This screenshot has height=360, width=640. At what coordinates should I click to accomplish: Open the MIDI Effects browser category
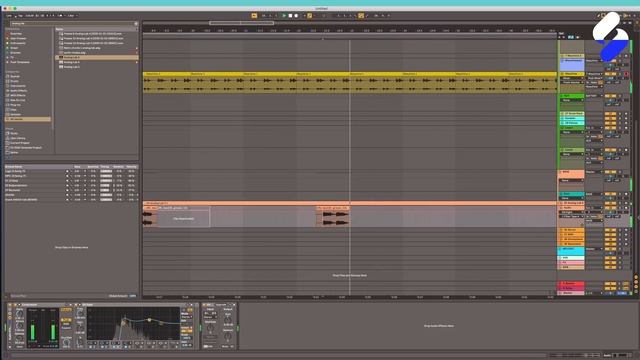click(x=18, y=96)
